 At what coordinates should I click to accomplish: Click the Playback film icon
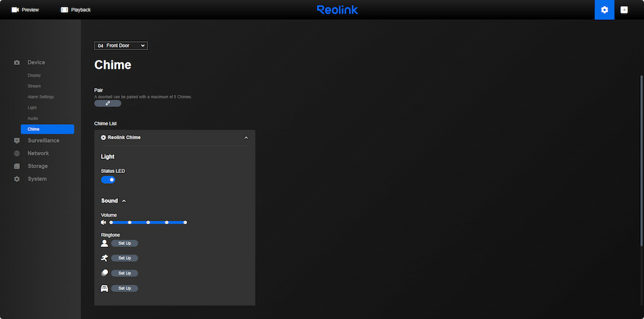coord(64,10)
